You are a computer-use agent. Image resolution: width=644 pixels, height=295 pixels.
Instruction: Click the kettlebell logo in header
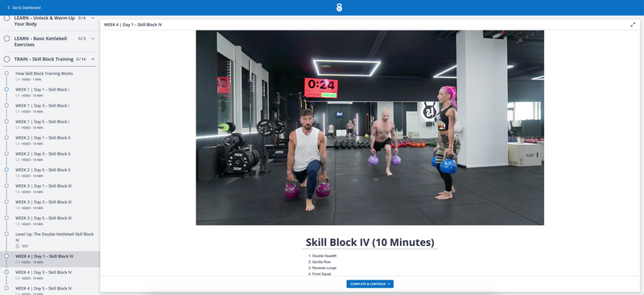(x=339, y=7)
